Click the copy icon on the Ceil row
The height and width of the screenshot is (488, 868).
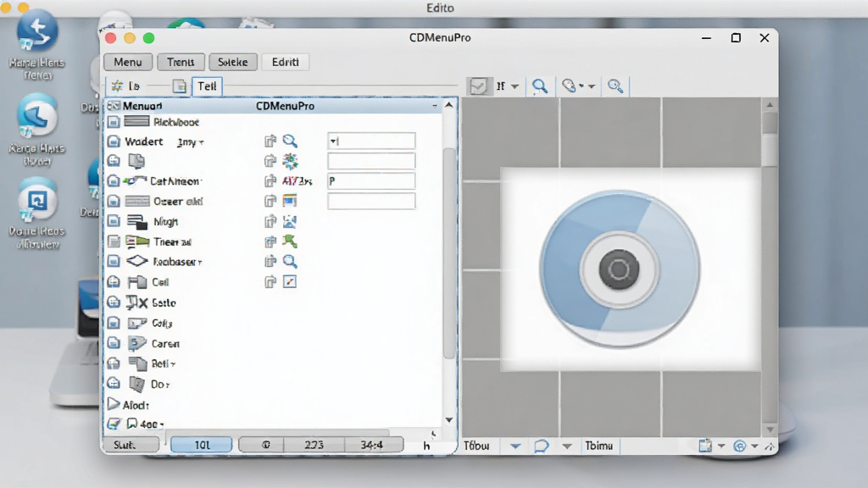270,282
